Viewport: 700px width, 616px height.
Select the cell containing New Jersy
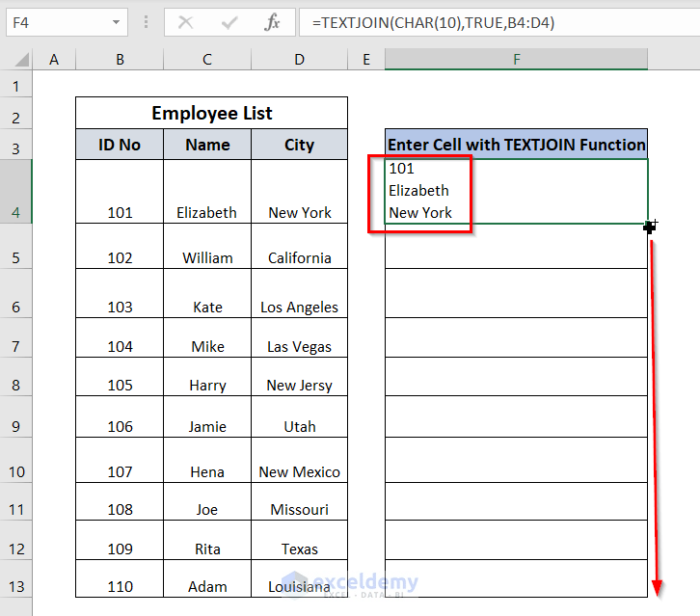(x=299, y=377)
